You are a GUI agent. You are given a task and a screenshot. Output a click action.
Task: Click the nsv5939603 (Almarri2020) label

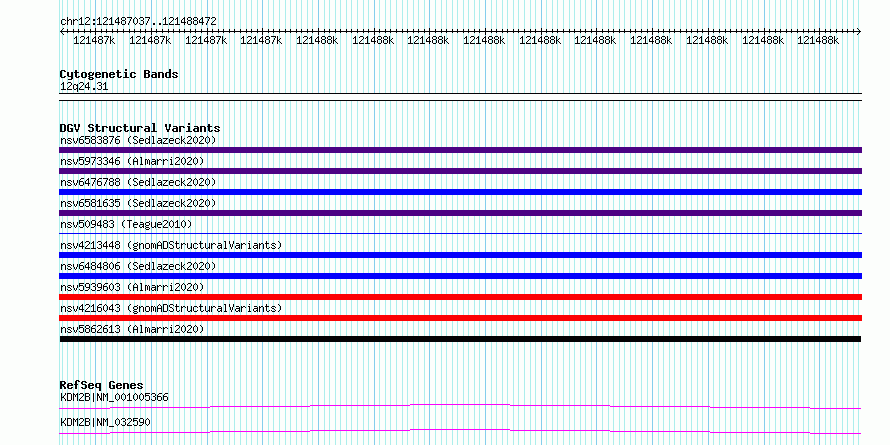point(132,287)
